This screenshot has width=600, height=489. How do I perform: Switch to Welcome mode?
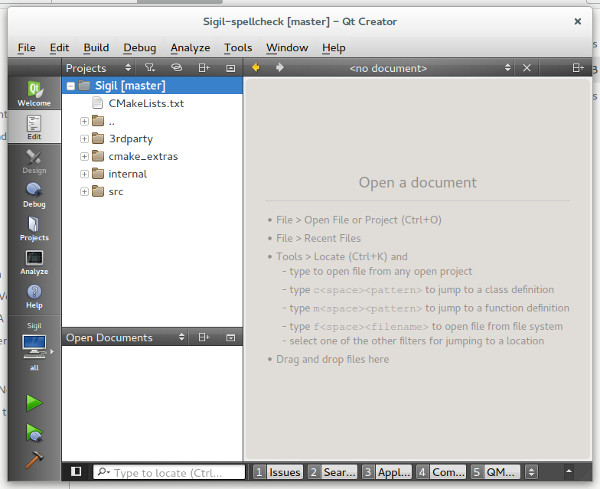(34, 94)
